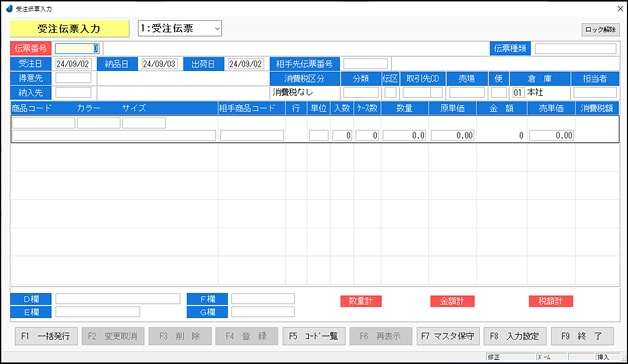Click the 本社 warehouse name text
The image size is (628, 364).
(x=535, y=93)
